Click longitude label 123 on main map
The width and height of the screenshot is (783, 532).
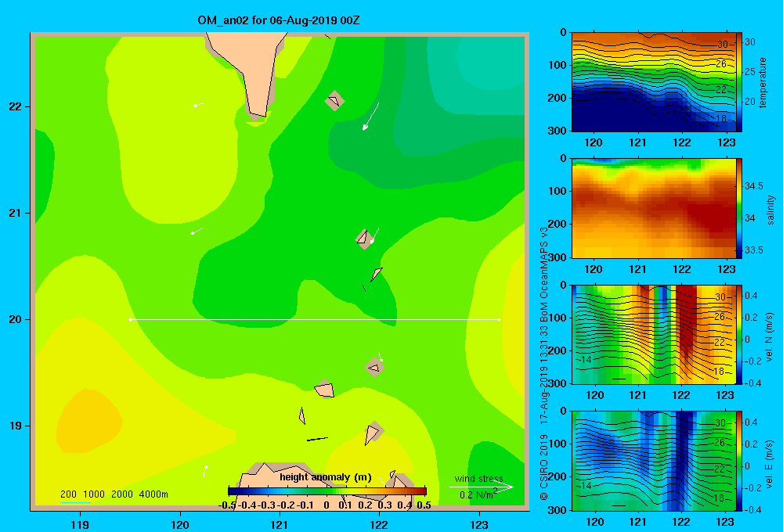pyautogui.click(x=479, y=524)
